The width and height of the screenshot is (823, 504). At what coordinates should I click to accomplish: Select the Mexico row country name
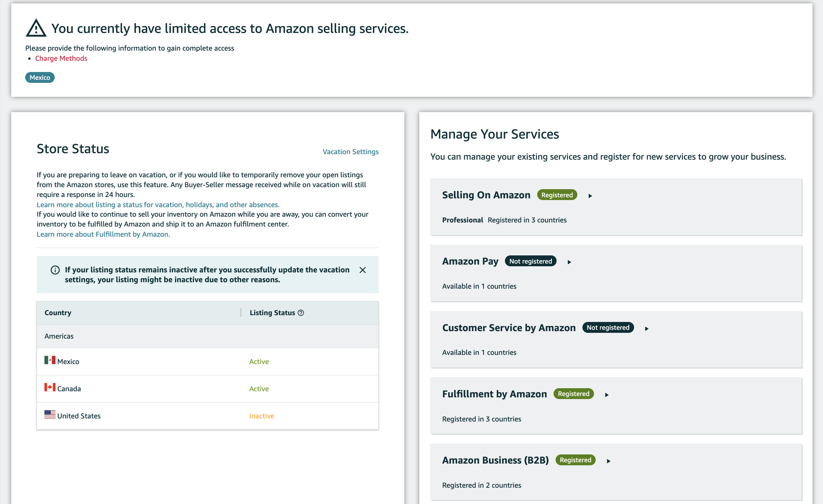click(x=68, y=361)
